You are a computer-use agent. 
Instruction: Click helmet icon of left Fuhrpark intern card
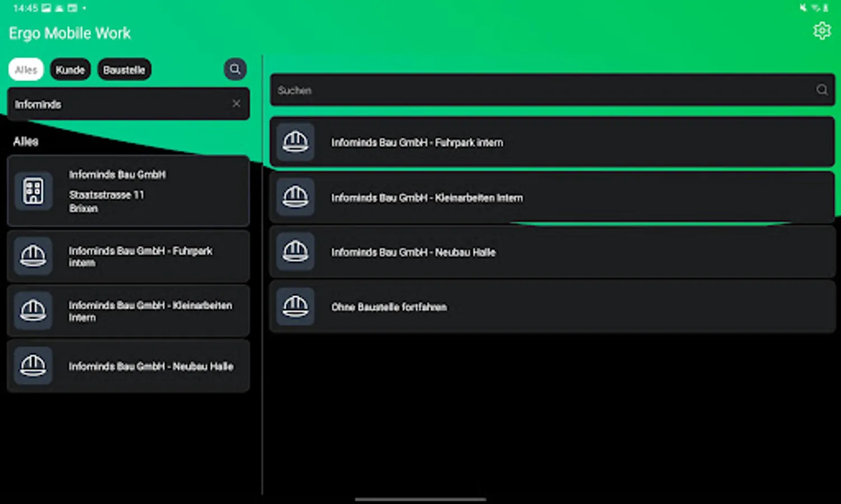33,256
